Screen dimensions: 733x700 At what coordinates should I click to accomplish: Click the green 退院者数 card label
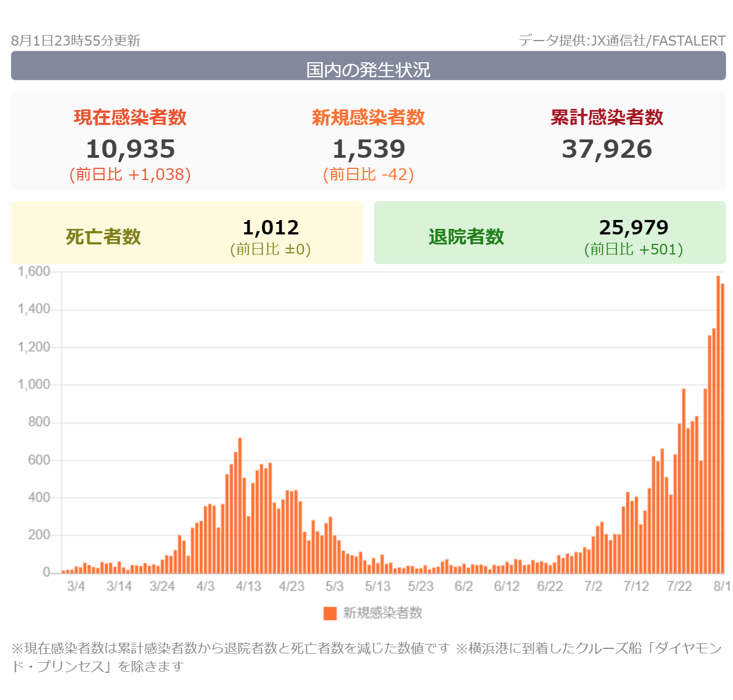(466, 237)
